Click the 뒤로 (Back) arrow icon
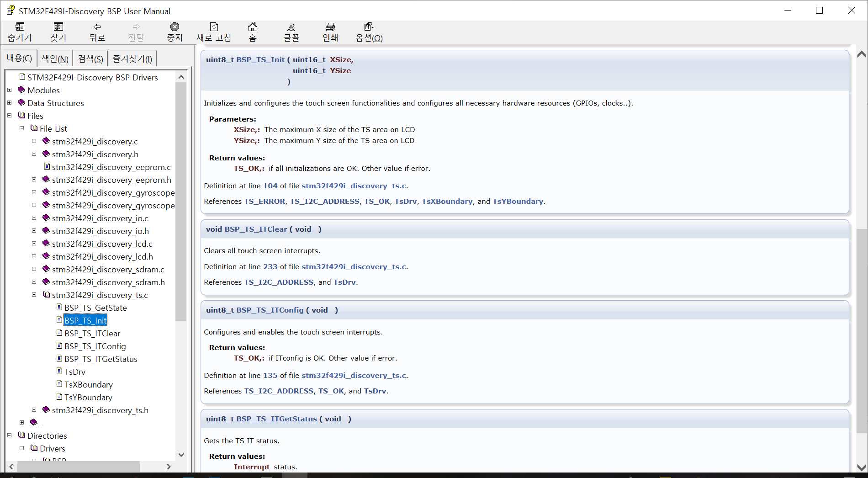Screen dimensions: 868x478 coord(97,27)
